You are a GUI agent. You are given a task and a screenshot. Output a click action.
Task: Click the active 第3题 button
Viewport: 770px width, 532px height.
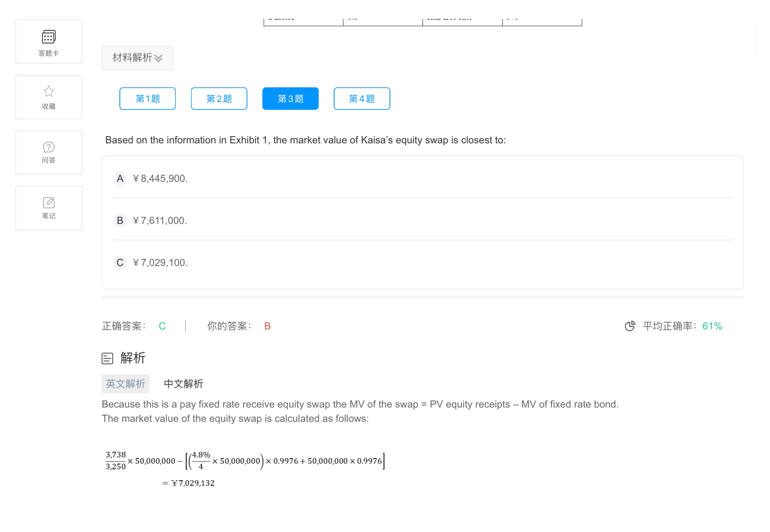point(290,98)
